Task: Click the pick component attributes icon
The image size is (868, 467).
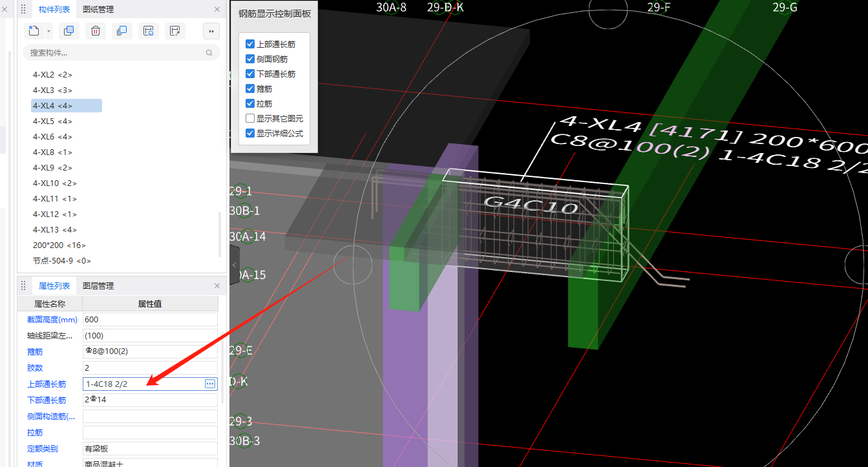Action: 174,31
